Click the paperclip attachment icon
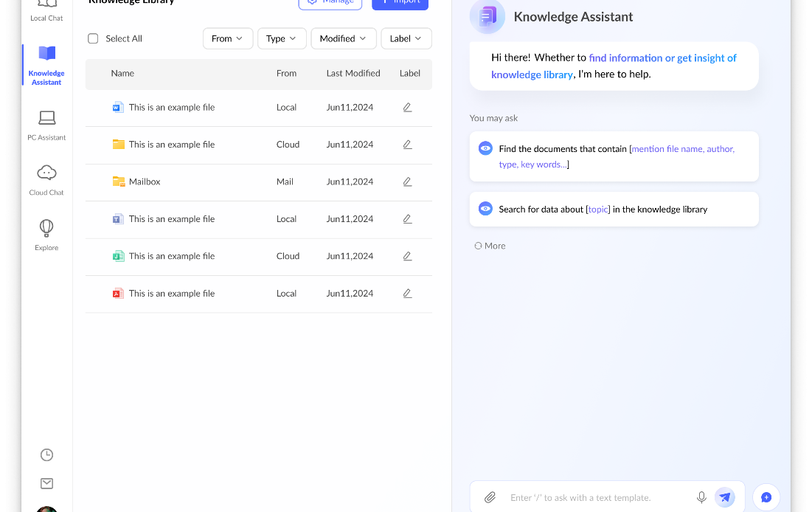Viewport: 812px width, 512px height. (x=490, y=497)
